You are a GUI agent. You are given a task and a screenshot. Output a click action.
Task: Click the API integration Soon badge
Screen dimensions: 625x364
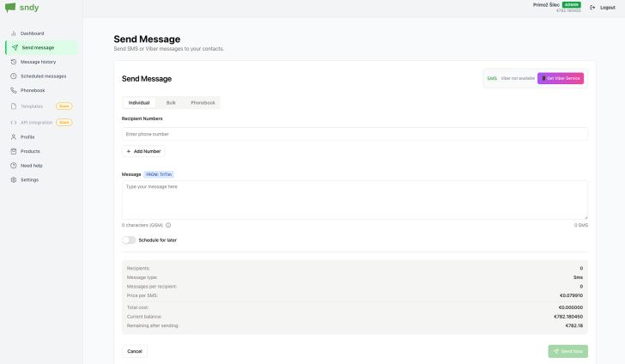click(64, 123)
